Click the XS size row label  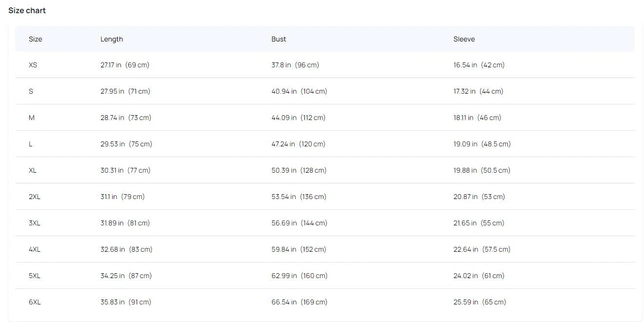33,65
